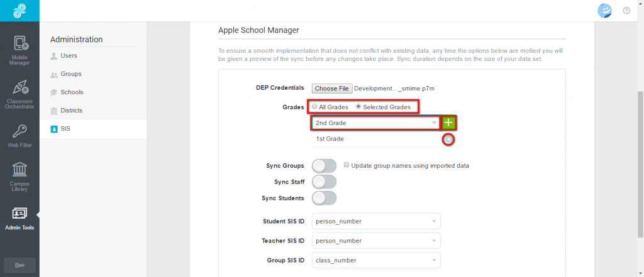Click the logout key icon at sidebar bottom
The height and width of the screenshot is (277, 644).
pyautogui.click(x=19, y=266)
